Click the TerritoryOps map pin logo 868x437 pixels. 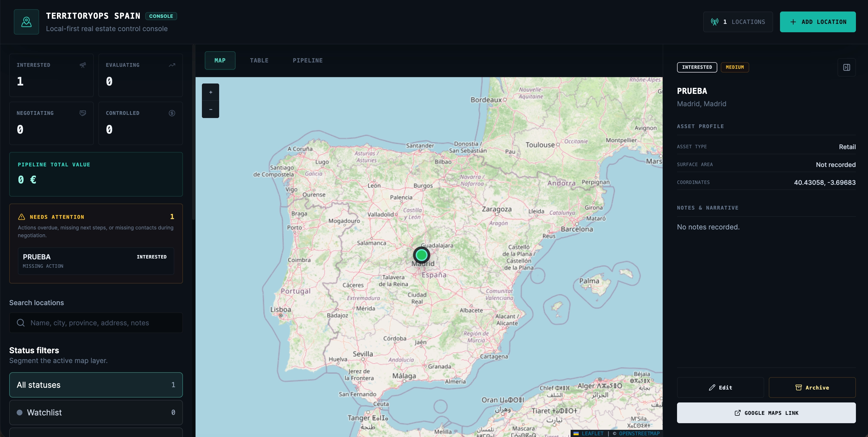(26, 22)
